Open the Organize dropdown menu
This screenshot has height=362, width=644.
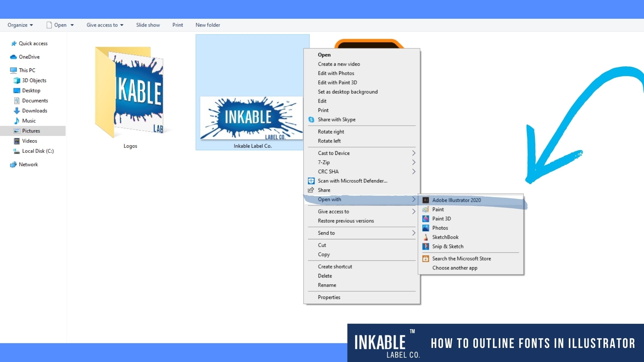click(20, 25)
